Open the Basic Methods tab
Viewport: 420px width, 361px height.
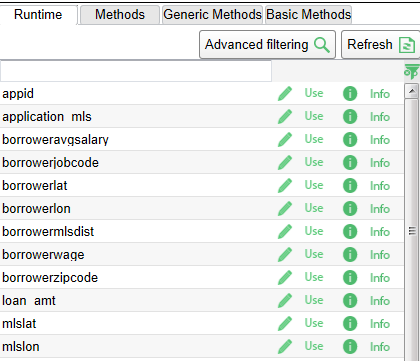(308, 15)
